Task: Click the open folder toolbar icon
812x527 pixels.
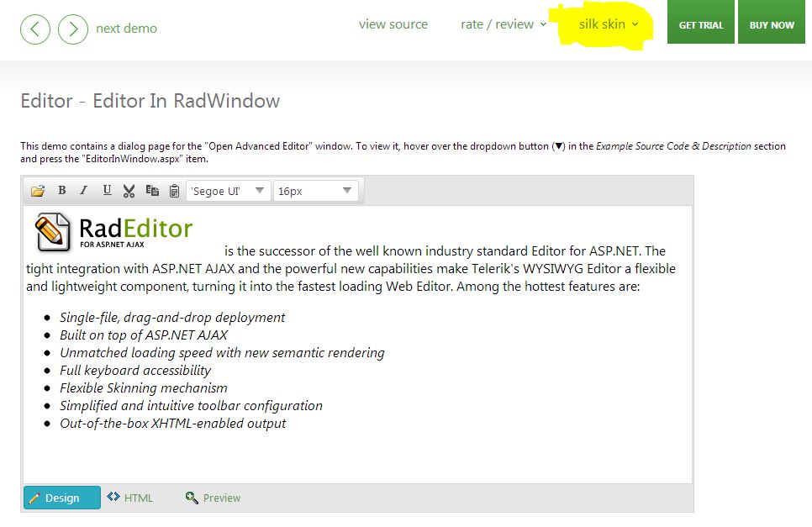Action: [38, 191]
